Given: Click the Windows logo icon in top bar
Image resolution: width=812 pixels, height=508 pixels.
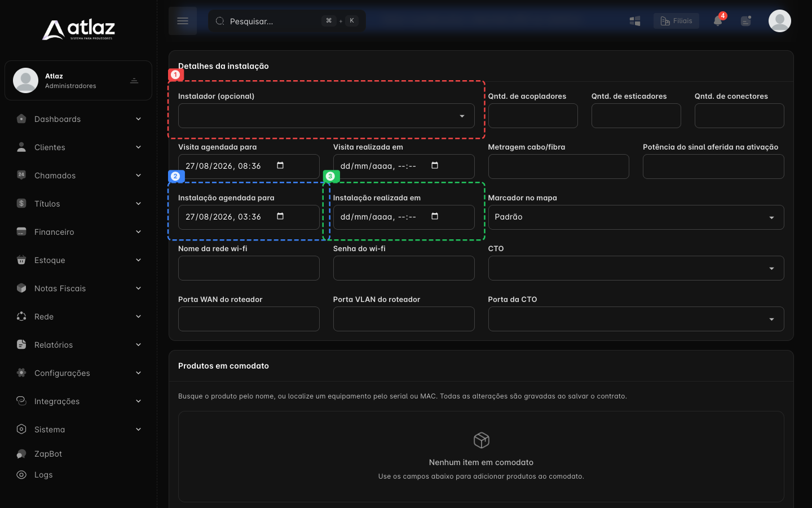Looking at the screenshot, I should tap(635, 21).
